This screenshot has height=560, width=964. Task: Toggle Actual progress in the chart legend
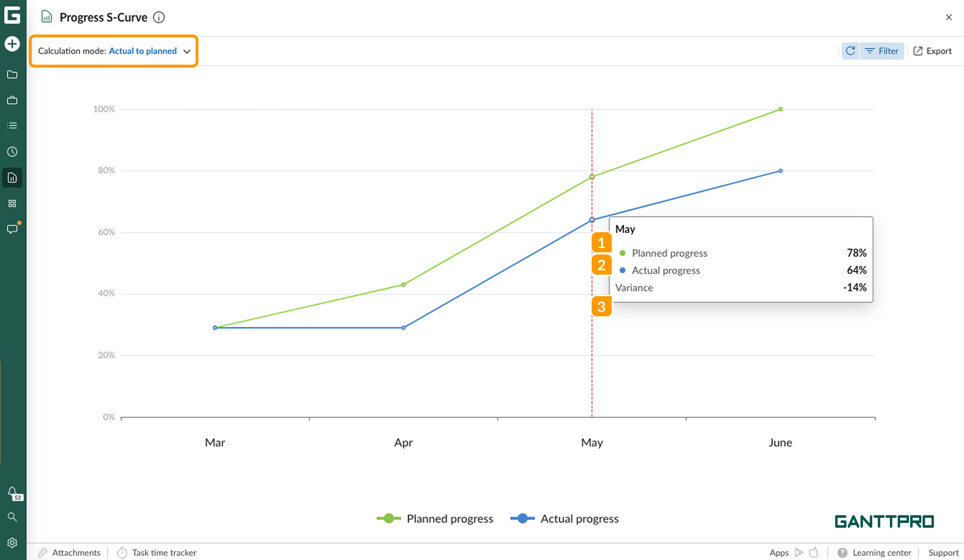(565, 519)
